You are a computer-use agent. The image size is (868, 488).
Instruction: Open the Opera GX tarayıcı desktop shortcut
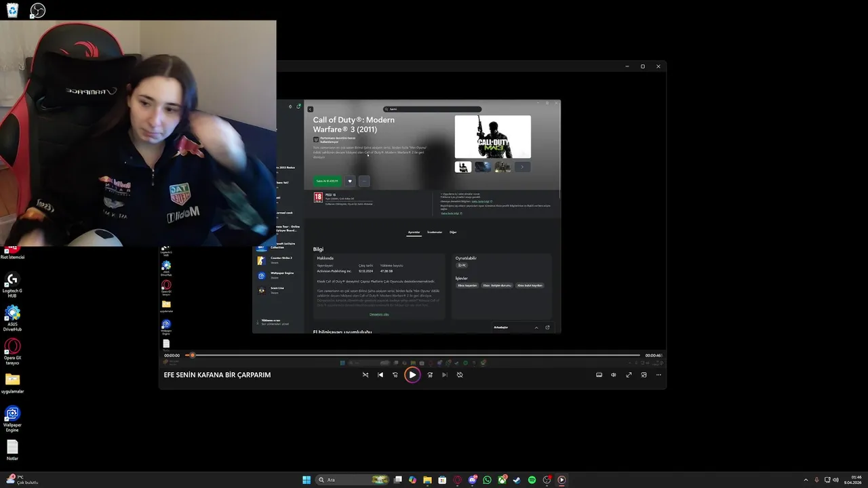[12, 352]
